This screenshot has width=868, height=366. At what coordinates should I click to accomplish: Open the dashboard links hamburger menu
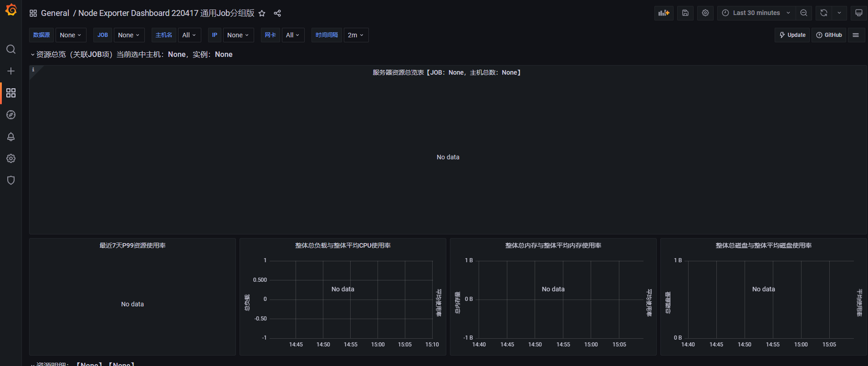[x=856, y=35]
